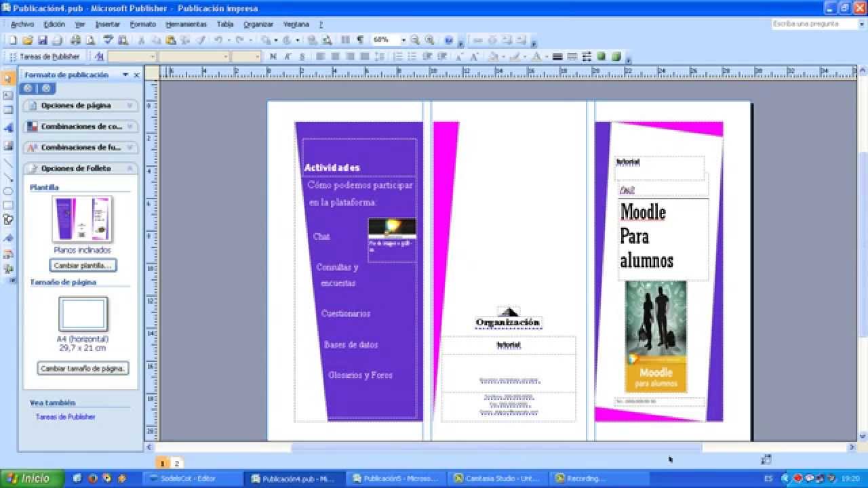
Task: Select the Picture Frame tool
Action: click(8, 144)
